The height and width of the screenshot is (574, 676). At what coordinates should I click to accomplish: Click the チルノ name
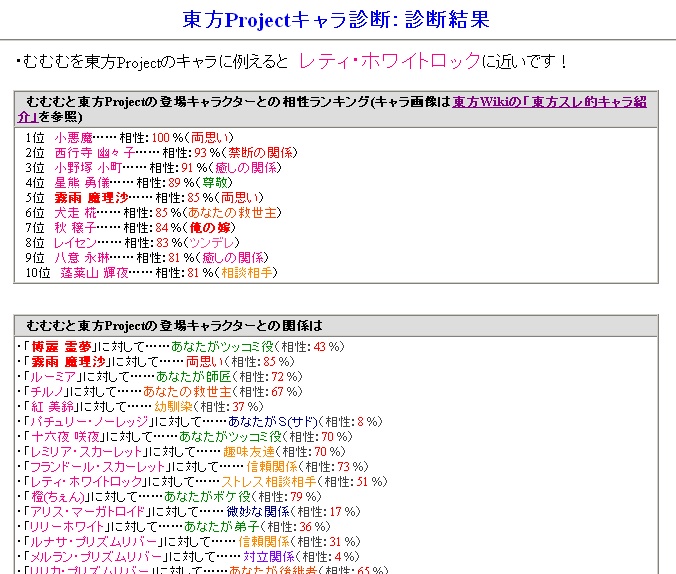pyautogui.click(x=47, y=392)
